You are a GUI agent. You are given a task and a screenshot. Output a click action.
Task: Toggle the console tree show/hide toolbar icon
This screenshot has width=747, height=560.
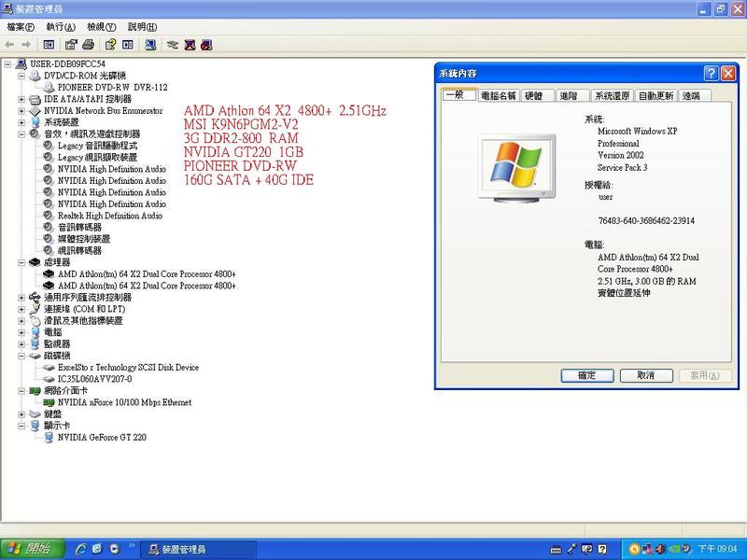[x=49, y=45]
